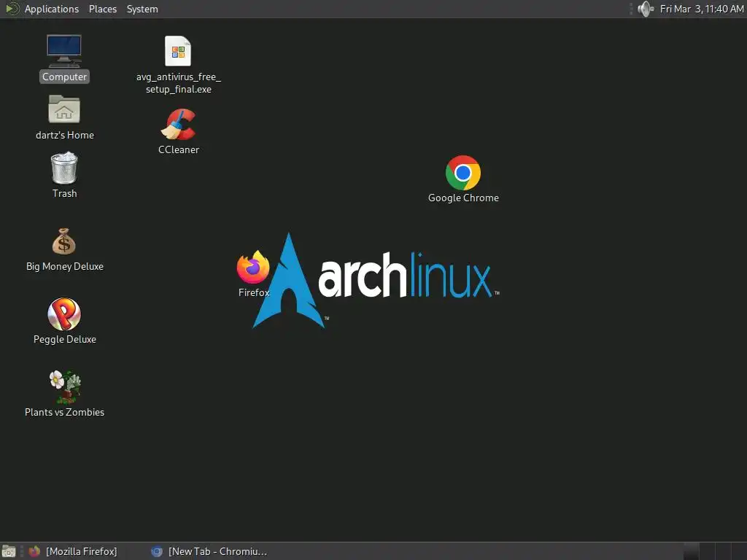
Task: Click the MATE logo icon beside Applications
Action: [x=12, y=9]
